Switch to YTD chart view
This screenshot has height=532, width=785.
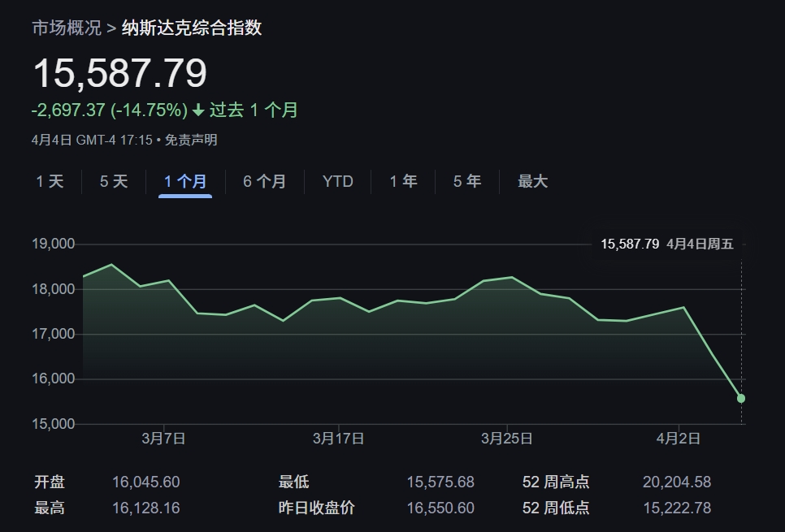click(x=338, y=181)
